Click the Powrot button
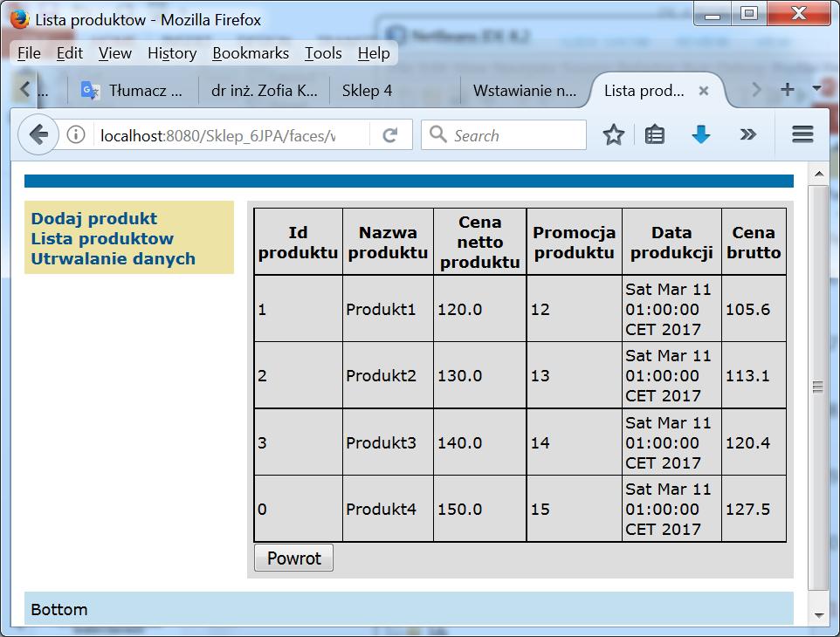Image resolution: width=840 pixels, height=637 pixels. [x=293, y=558]
